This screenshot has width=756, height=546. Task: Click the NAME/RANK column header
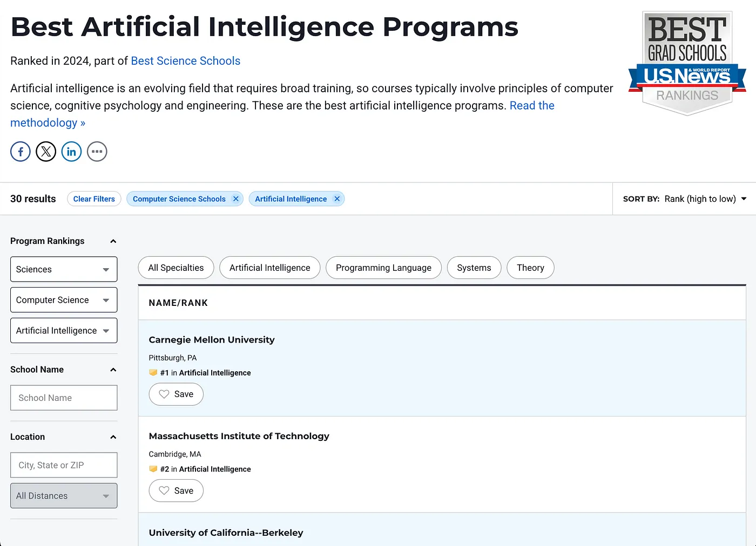click(179, 303)
